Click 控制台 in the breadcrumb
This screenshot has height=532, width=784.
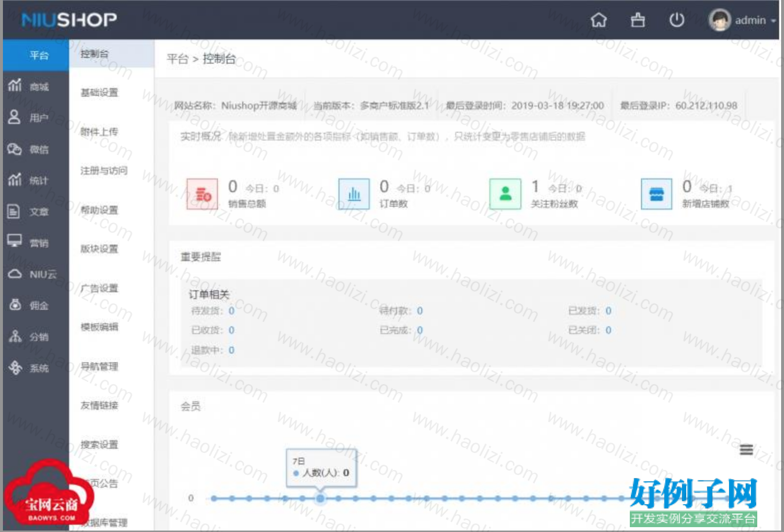coord(219,59)
